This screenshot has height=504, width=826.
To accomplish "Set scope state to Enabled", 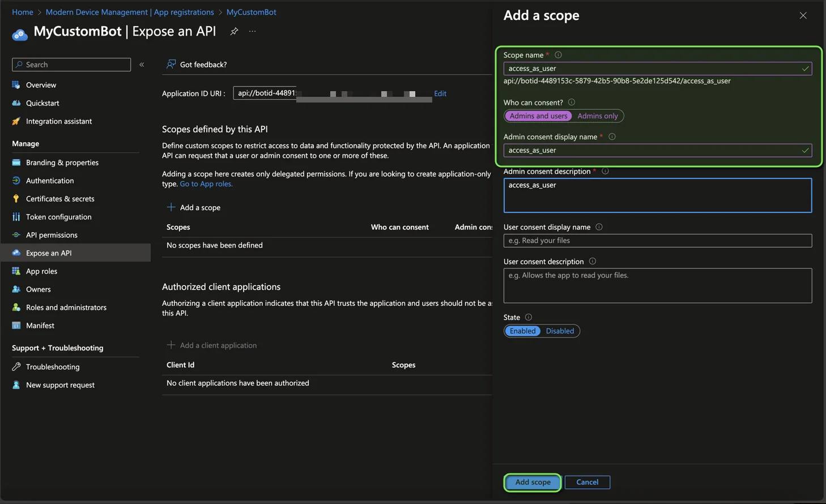I will pyautogui.click(x=522, y=331).
